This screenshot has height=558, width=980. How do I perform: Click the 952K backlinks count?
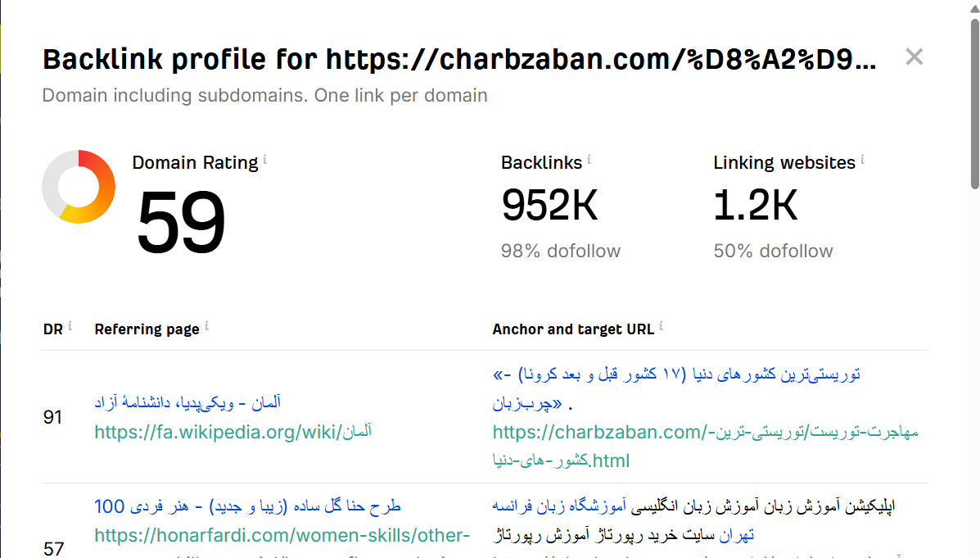(549, 206)
